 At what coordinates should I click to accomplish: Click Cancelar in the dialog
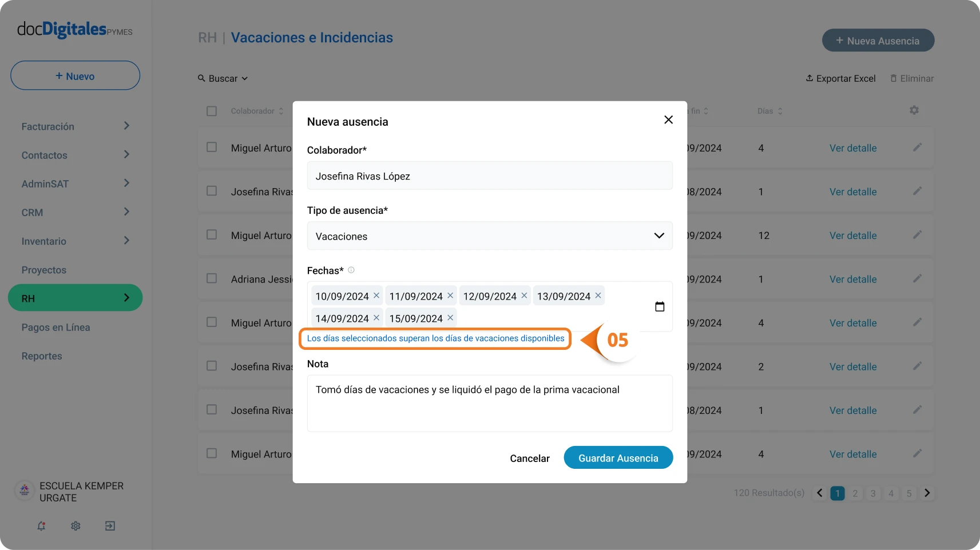(x=530, y=459)
